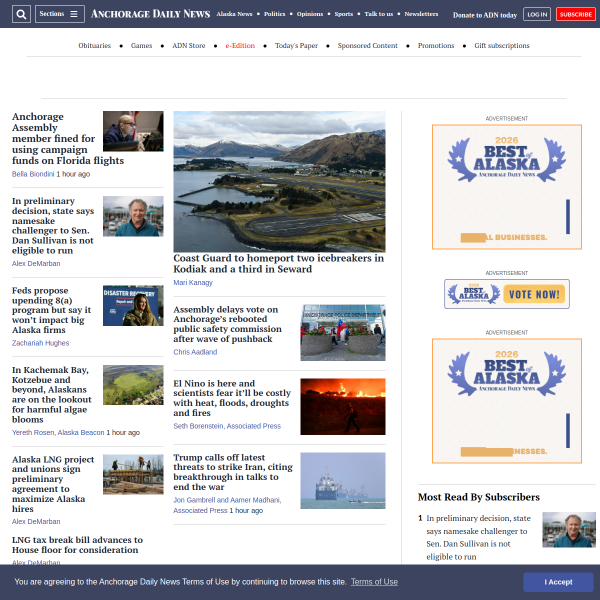The width and height of the screenshot is (600, 600).
Task: Open Obituaries in secondary nav
Action: click(x=95, y=46)
